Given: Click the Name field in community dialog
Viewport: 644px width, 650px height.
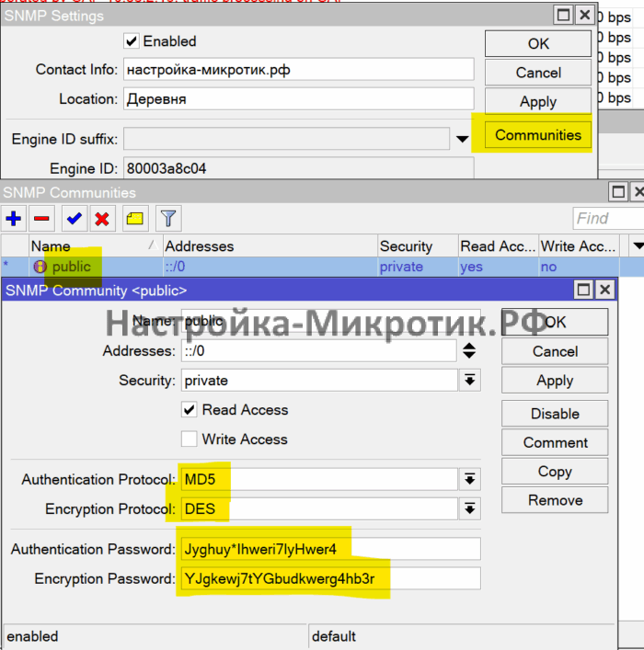Looking at the screenshot, I should (x=330, y=321).
